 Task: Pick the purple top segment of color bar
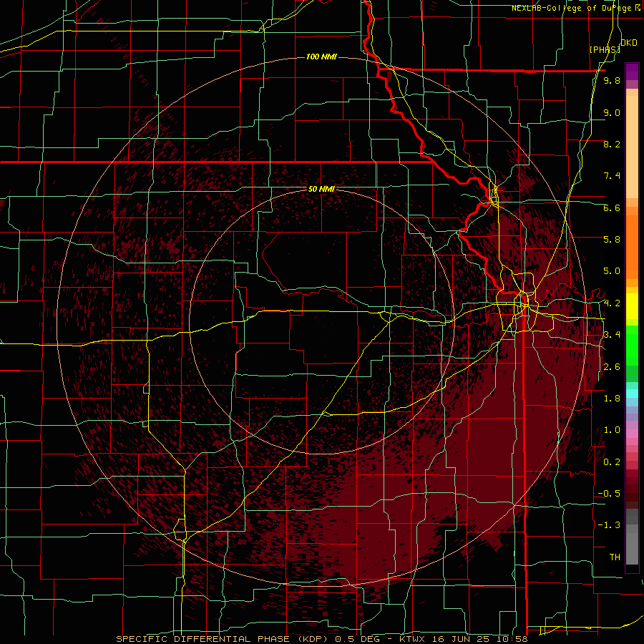pos(632,72)
